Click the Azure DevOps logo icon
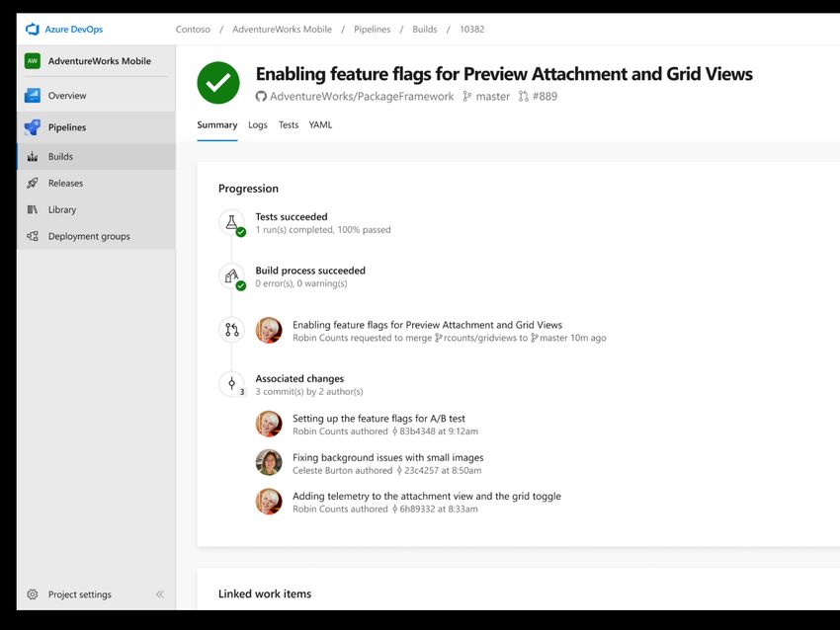This screenshot has height=630, width=840. (33, 29)
